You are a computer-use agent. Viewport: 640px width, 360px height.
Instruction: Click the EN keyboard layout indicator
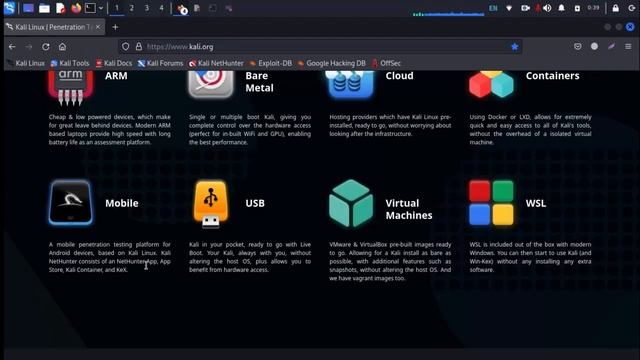tap(493, 8)
